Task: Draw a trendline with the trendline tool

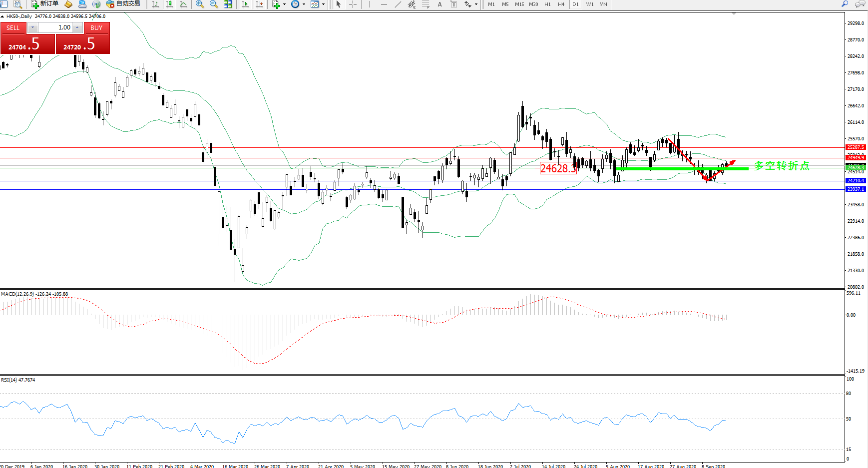Action: [398, 4]
